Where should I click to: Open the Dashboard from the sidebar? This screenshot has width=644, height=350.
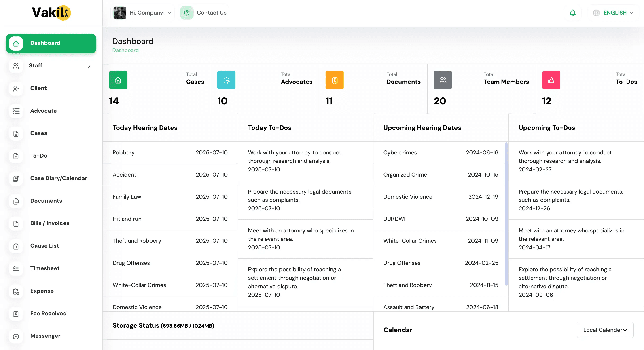(45, 43)
